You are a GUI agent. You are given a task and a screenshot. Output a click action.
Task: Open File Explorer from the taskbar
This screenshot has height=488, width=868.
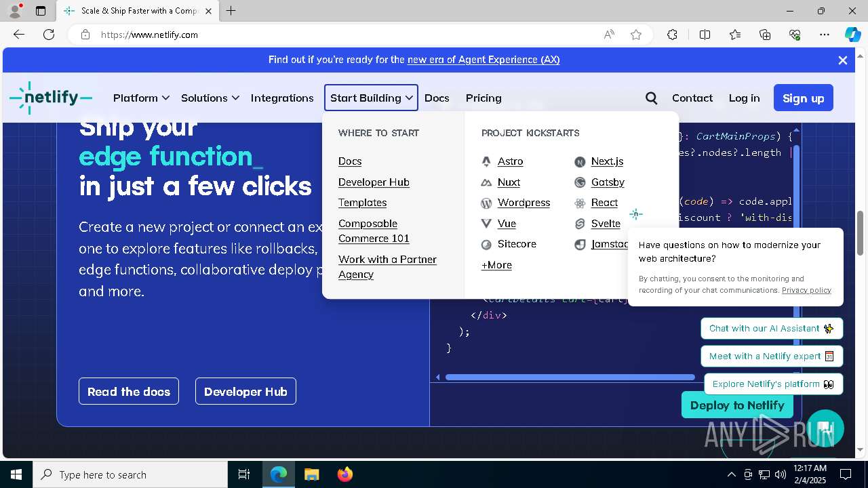click(x=311, y=474)
